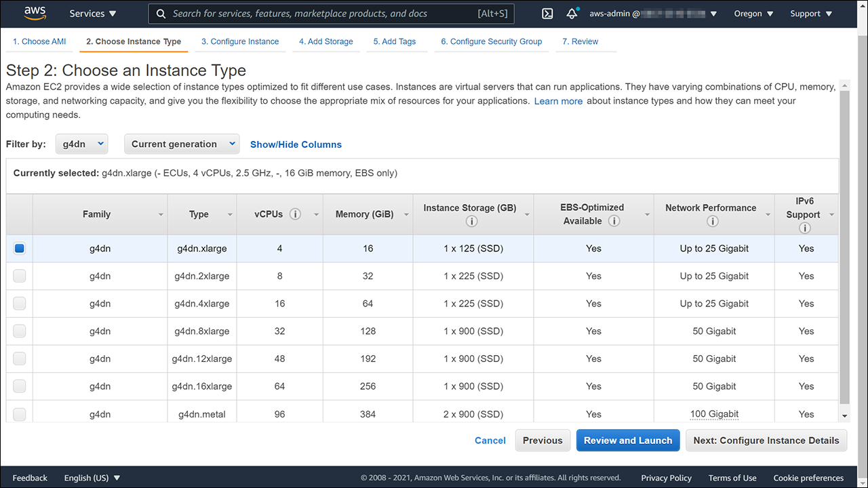Select the g4dn.metal instance checkbox
The image size is (868, 488).
tap(20, 414)
